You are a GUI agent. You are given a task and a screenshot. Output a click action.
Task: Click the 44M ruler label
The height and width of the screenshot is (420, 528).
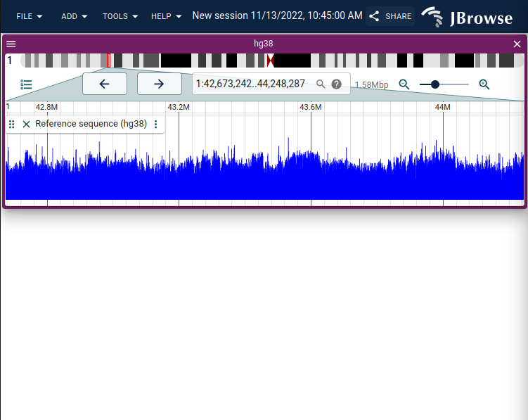pos(443,107)
